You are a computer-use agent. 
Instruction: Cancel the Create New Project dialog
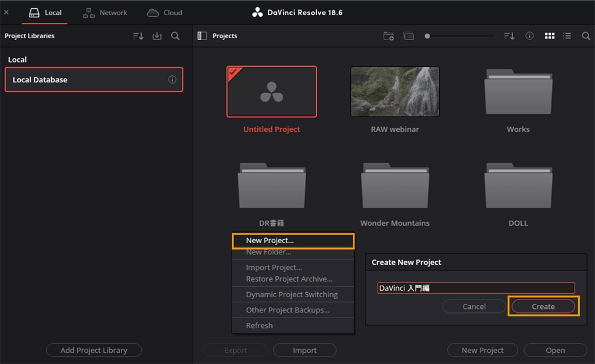pyautogui.click(x=474, y=307)
